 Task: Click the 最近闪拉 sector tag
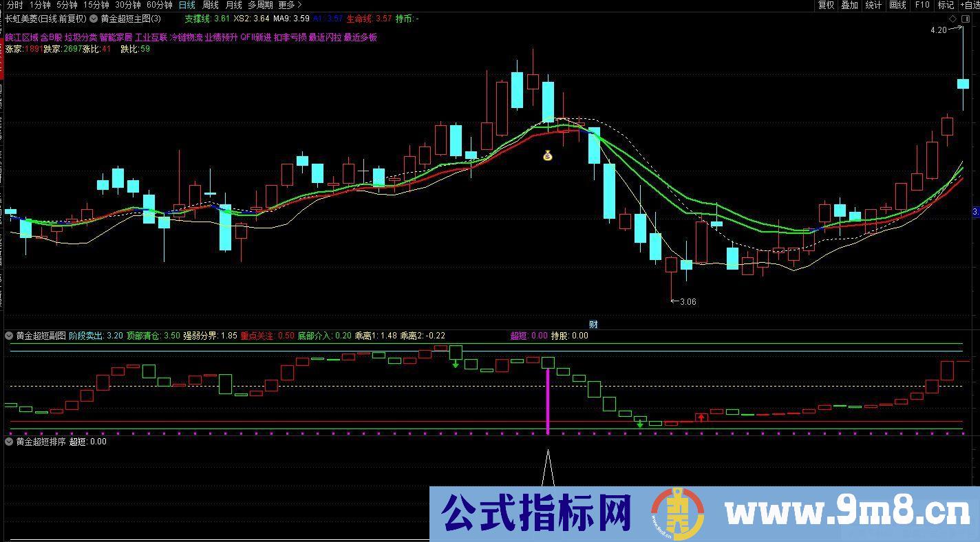point(326,38)
